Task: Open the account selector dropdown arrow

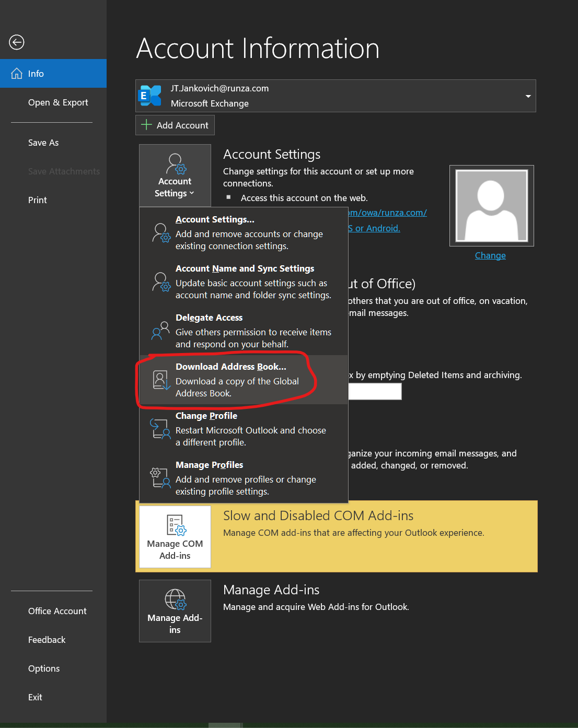Action: click(528, 96)
